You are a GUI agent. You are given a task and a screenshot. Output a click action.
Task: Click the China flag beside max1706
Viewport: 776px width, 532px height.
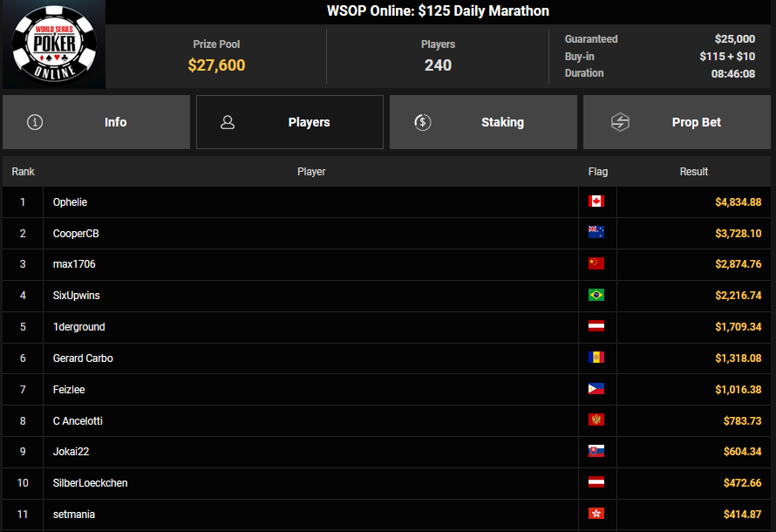(596, 264)
